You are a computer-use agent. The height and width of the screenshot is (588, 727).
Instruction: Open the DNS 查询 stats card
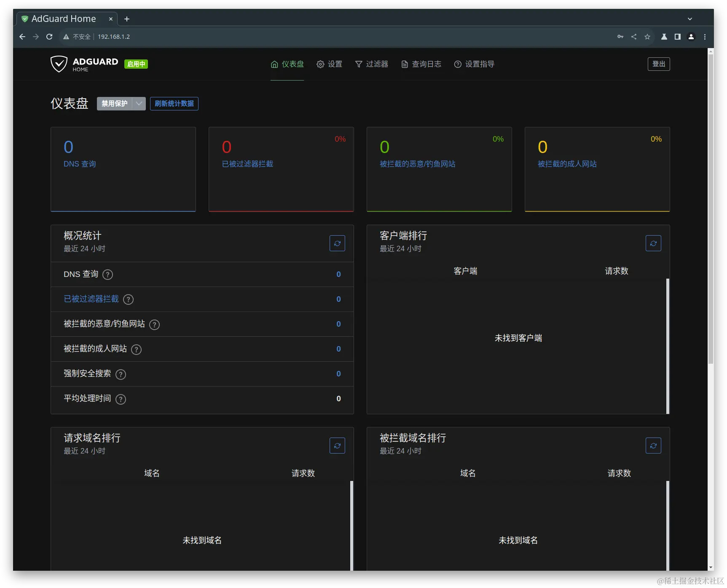123,169
